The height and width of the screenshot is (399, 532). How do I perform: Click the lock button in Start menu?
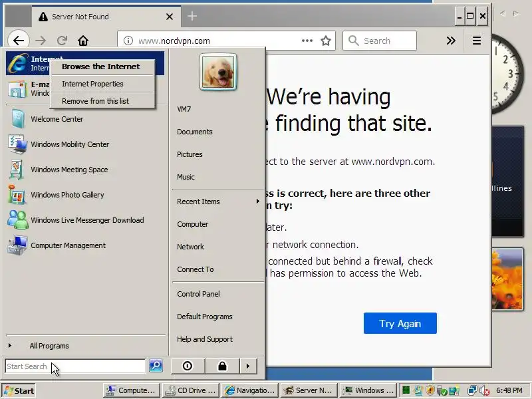[222, 366]
